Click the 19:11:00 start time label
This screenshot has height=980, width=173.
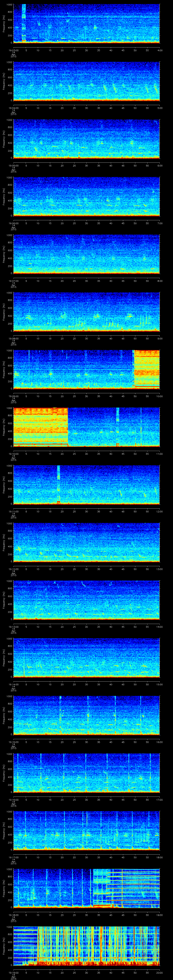(13, 511)
